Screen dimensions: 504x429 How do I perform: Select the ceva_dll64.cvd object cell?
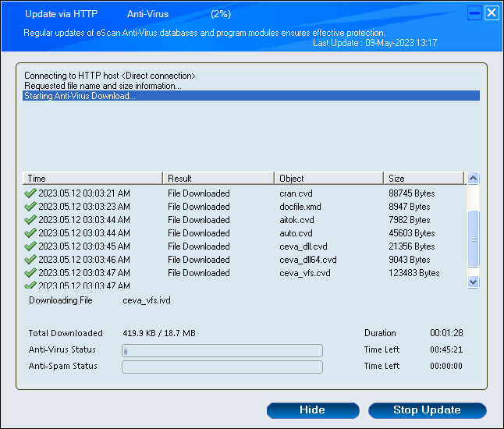click(x=308, y=260)
